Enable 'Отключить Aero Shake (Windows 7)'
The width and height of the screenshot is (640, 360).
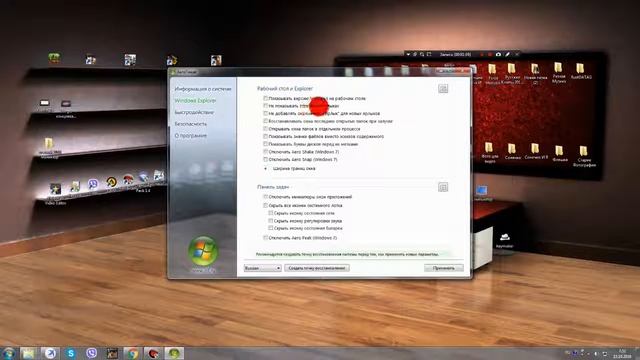266,152
